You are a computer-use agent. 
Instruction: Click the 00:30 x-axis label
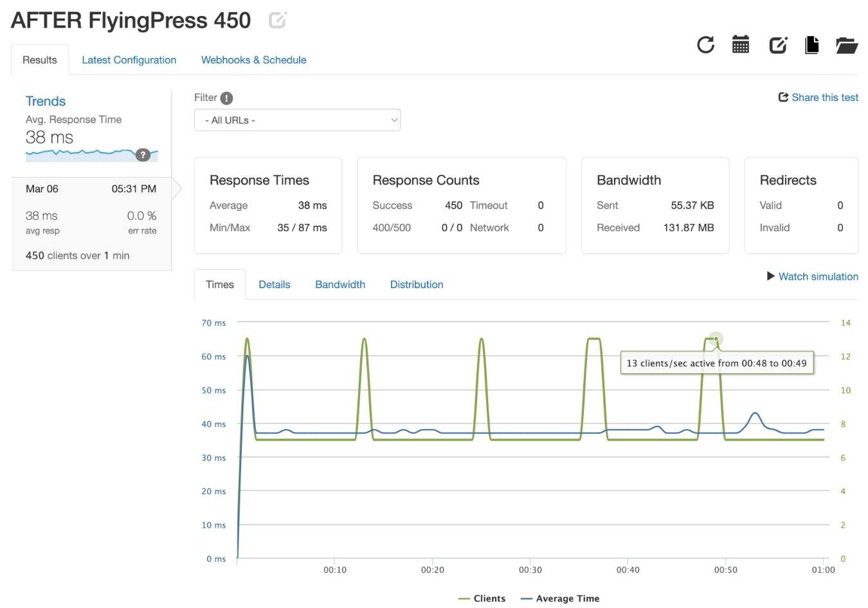pyautogui.click(x=530, y=569)
